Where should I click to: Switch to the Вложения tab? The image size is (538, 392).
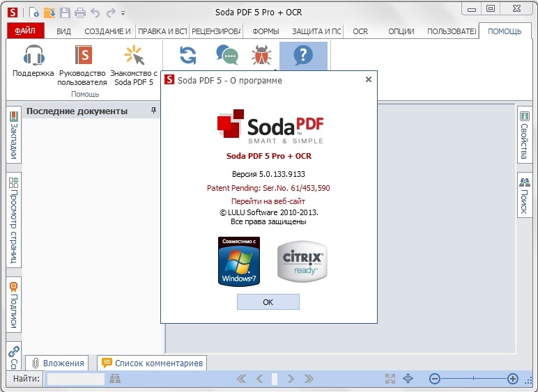pos(57,363)
